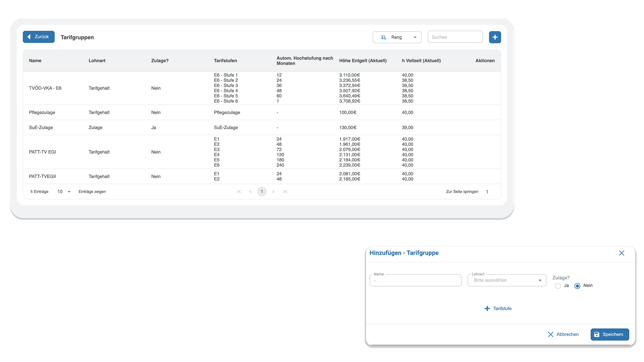Click E6 - Stufe 1 tariff entry
Screen dimensions: 644x362
226,75
